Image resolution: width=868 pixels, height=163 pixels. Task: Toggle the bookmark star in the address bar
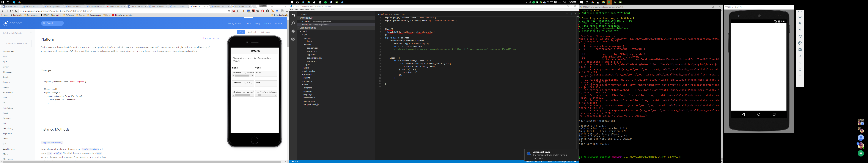coord(229,11)
